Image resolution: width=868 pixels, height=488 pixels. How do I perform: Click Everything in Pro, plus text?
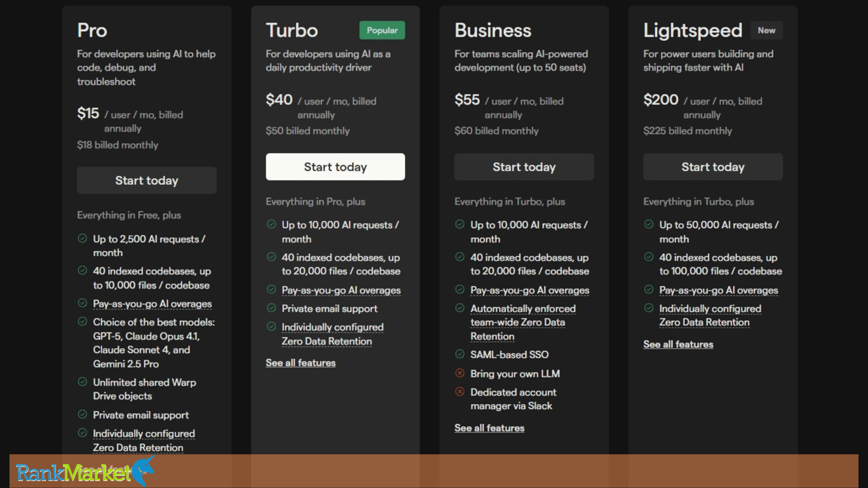pos(315,201)
